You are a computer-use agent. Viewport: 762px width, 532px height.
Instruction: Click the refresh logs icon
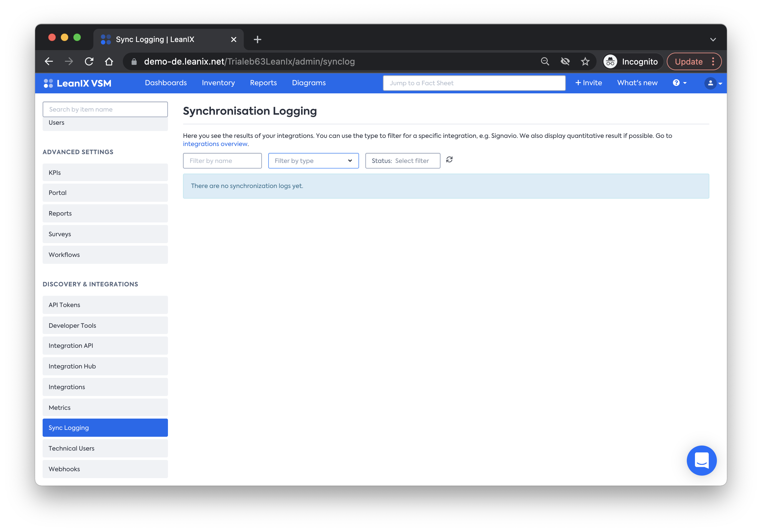tap(449, 160)
